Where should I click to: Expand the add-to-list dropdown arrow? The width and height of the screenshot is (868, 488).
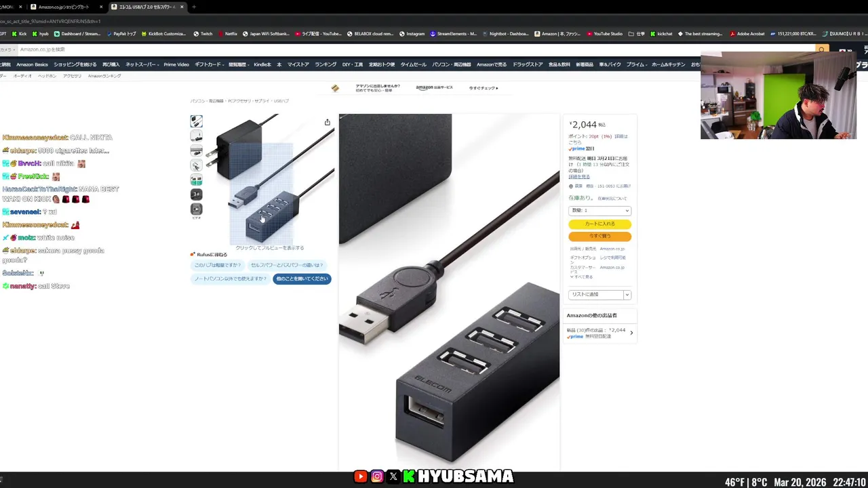tap(627, 295)
